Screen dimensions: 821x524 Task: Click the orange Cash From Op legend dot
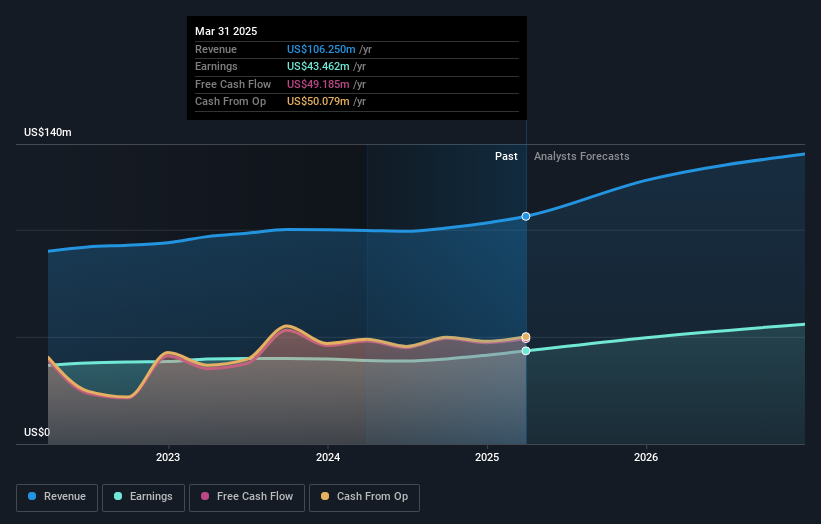click(325, 496)
